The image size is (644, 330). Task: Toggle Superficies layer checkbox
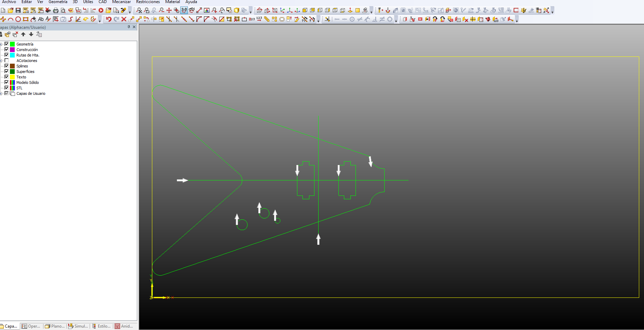click(7, 71)
